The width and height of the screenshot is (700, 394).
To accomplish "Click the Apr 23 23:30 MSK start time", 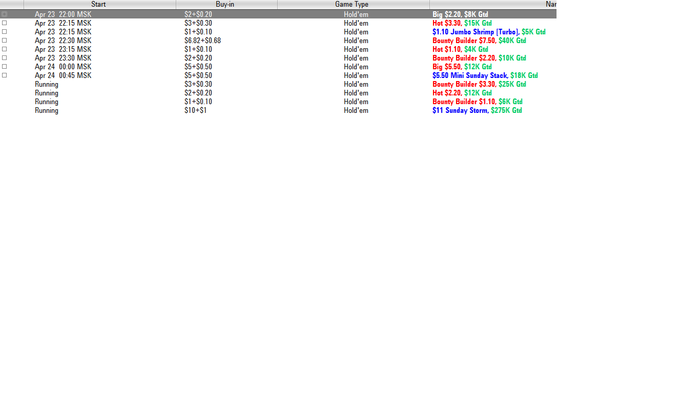I will (63, 58).
